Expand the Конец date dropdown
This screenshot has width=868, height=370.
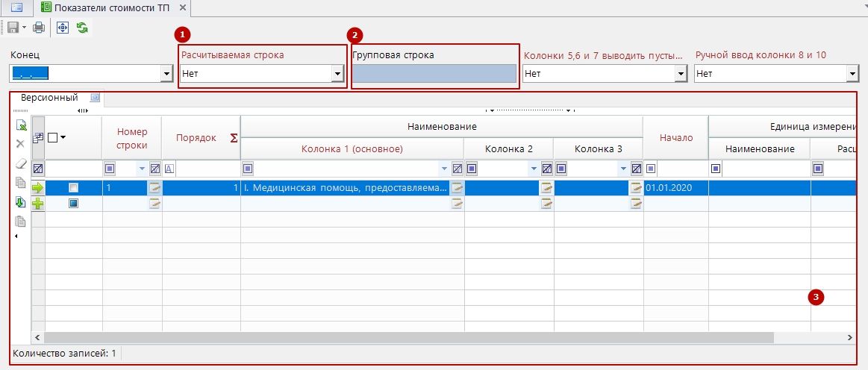click(x=166, y=74)
